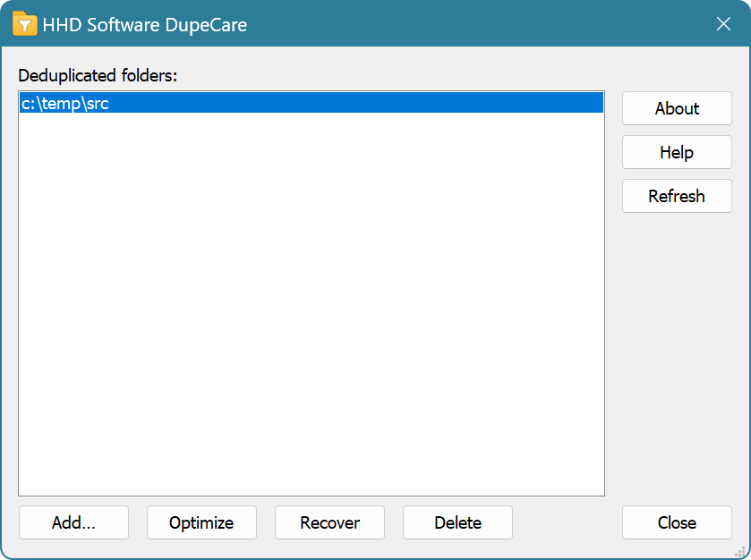Select the c:\temp\src folder entry
Image resolution: width=751 pixels, height=560 pixels.
click(311, 103)
